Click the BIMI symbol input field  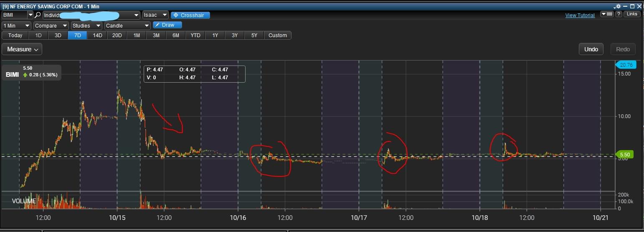15,15
